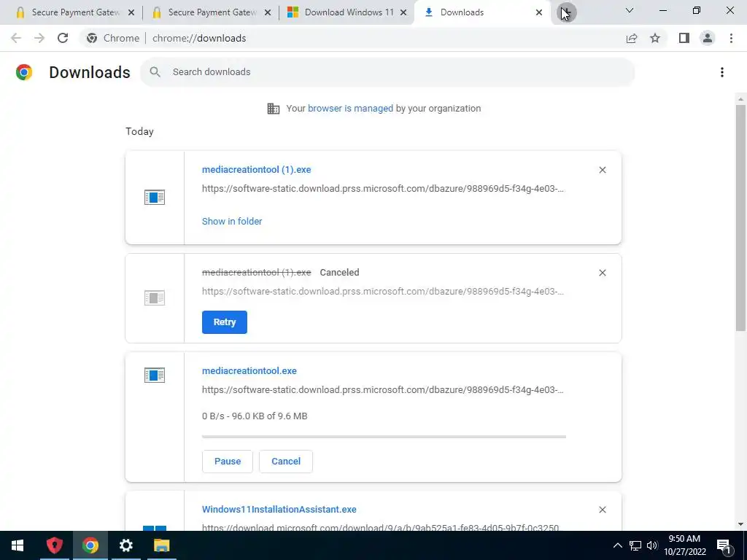This screenshot has height=560, width=747.
Task: Close the second Secure Payment Gateway tab
Action: [268, 12]
